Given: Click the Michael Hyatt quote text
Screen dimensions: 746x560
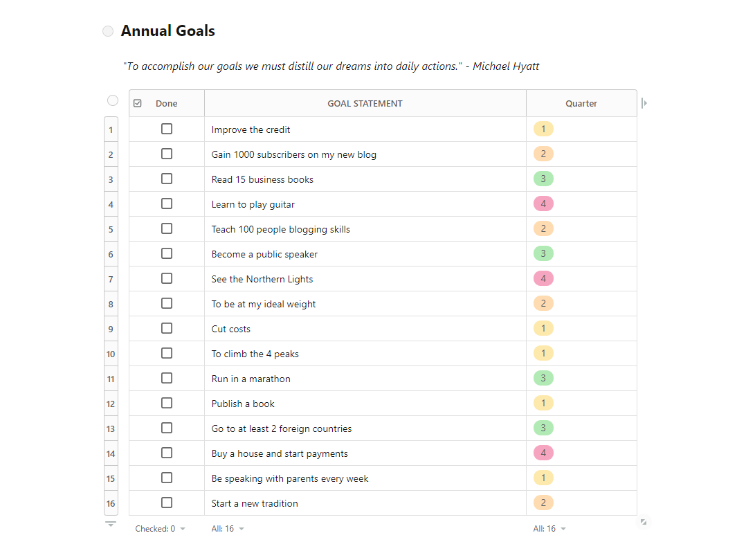Looking at the screenshot, I should point(331,66).
